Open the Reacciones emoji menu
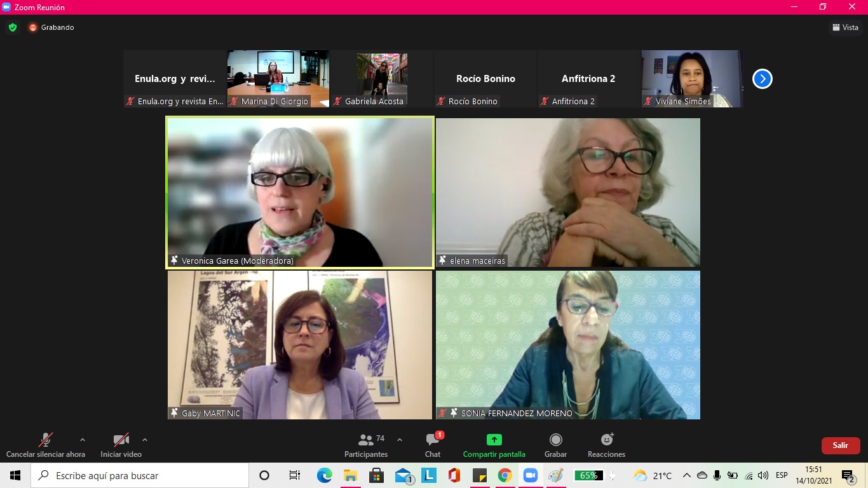This screenshot has width=868, height=488. point(606,445)
